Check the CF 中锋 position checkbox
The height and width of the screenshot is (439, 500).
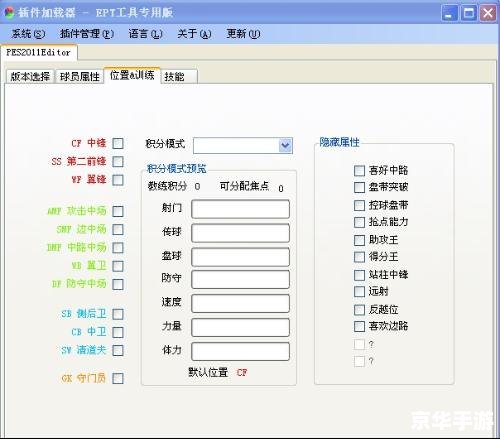point(118,144)
